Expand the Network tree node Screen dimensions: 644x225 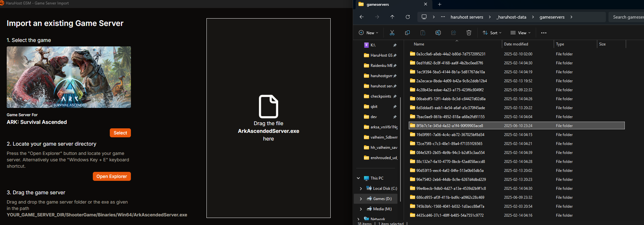[x=358, y=219]
